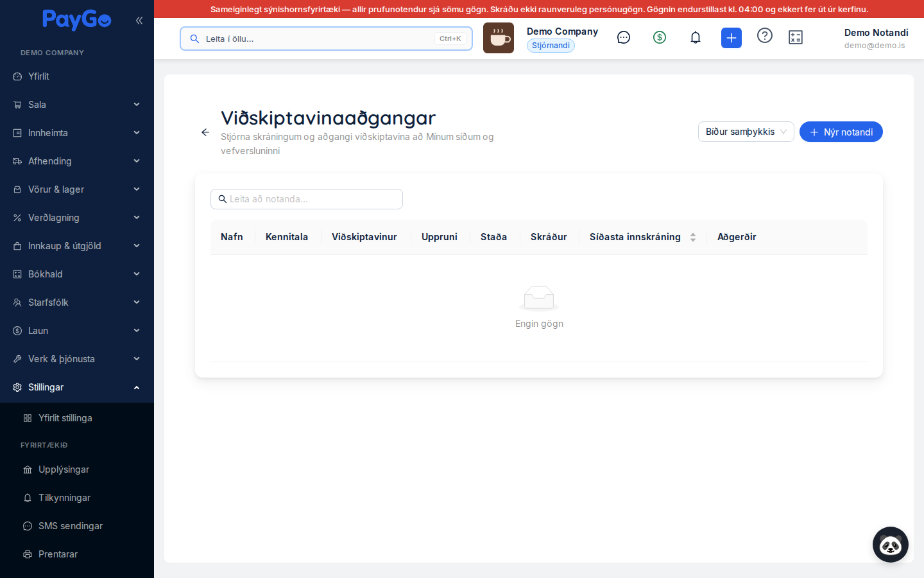
Task: Open the notifications bell
Action: tap(696, 38)
